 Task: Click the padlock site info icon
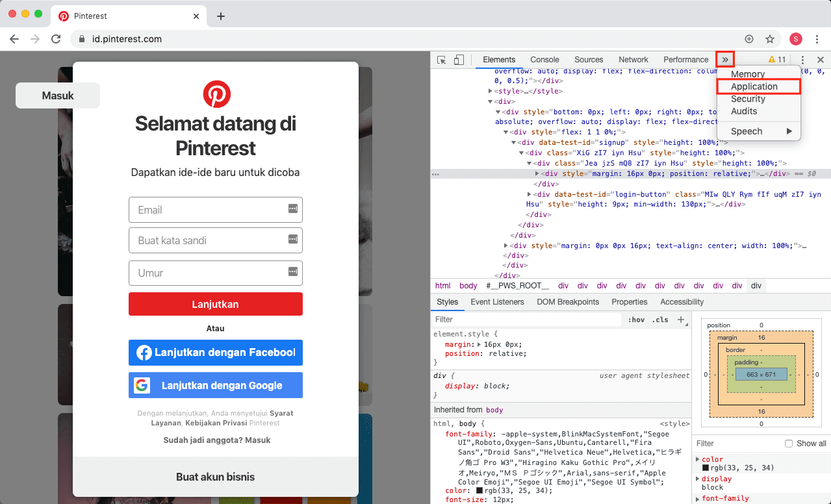tap(82, 39)
